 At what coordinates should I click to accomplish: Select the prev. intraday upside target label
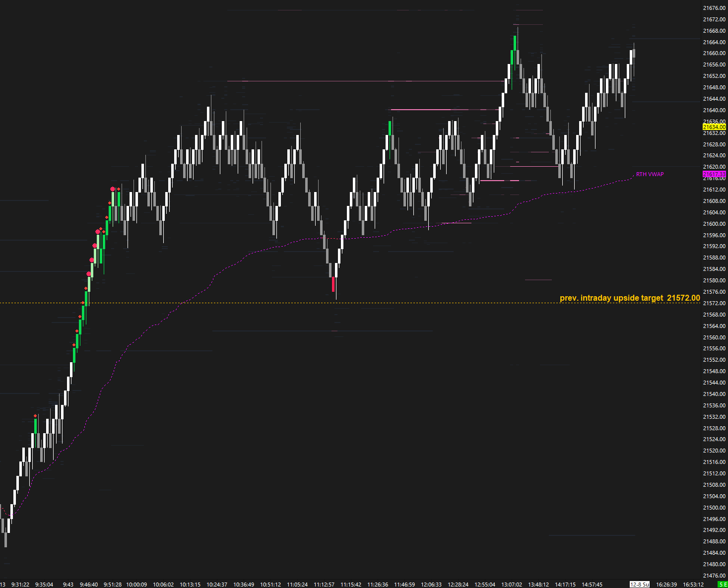click(x=630, y=298)
